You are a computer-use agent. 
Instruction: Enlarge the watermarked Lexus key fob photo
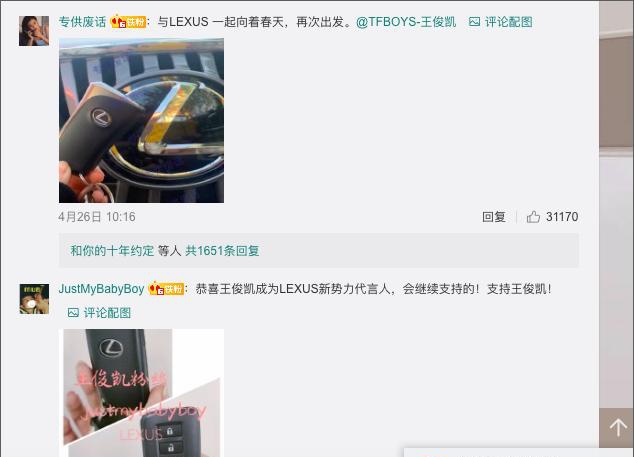tap(142, 393)
